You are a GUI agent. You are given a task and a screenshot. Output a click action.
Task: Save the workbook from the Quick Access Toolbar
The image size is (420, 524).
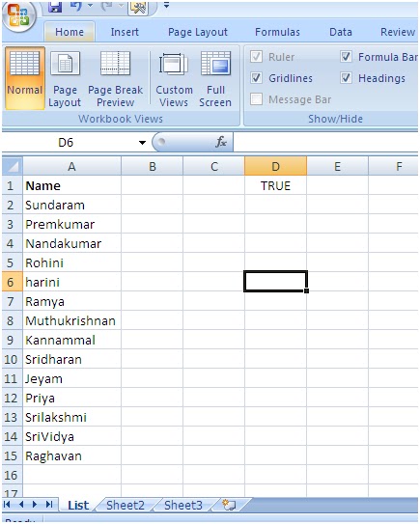coord(55,6)
